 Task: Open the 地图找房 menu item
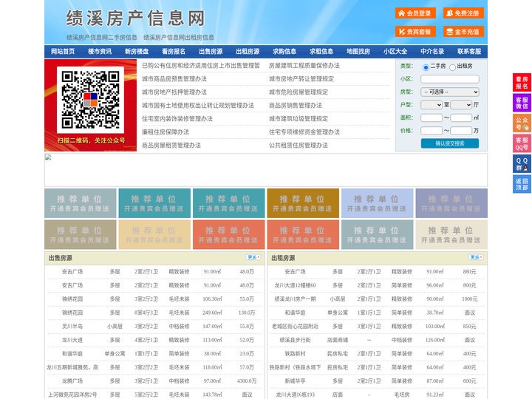click(x=358, y=52)
